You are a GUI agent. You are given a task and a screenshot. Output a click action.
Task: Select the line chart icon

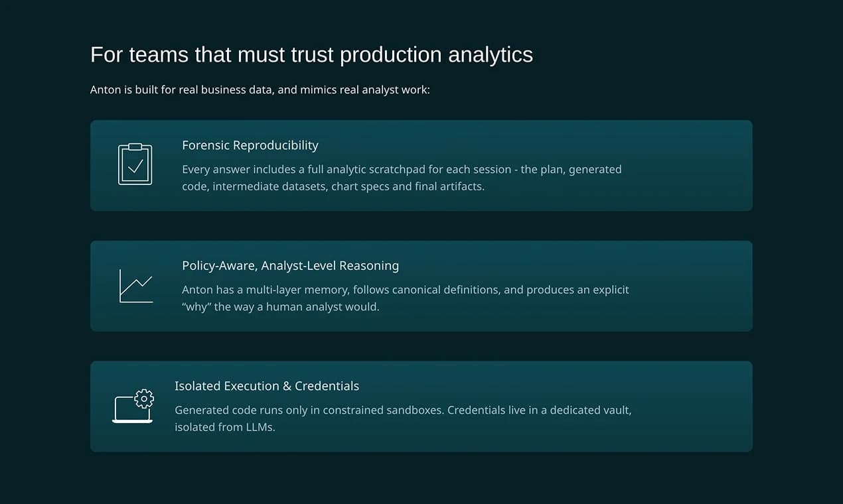coord(136,285)
